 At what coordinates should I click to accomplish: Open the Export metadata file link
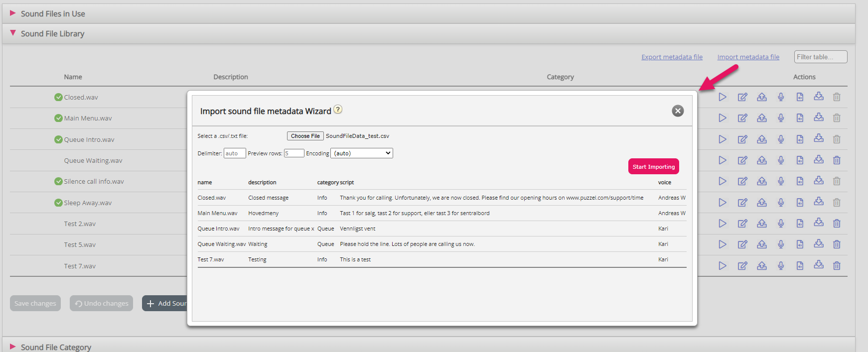pyautogui.click(x=672, y=57)
